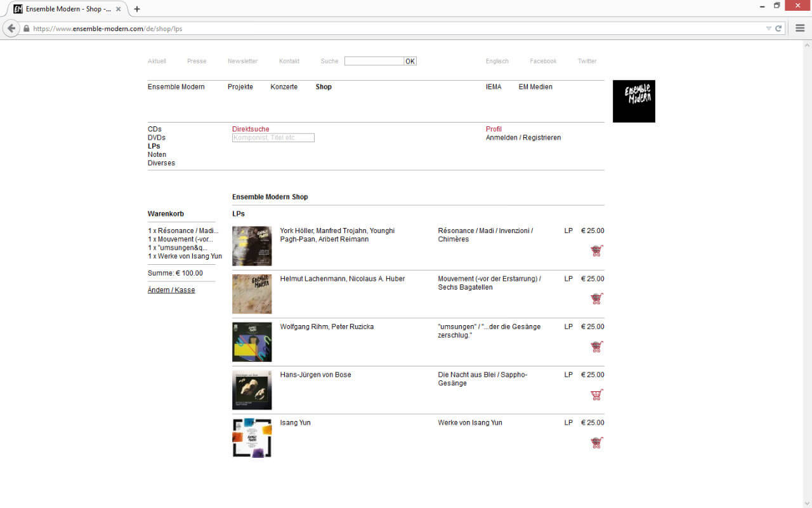
Task: Close the Ensemble Modern Shop tab
Action: (x=118, y=9)
